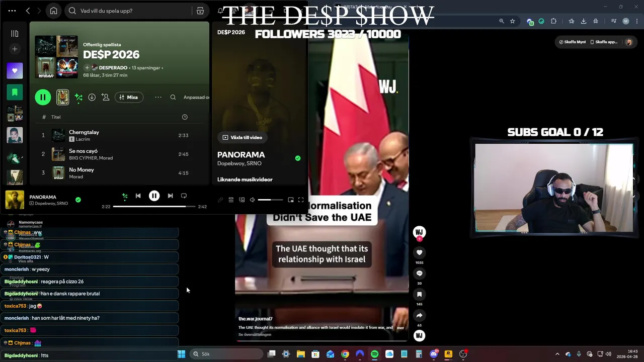The image size is (644, 362).
Task: Enter full screen in Spotify player
Action: pos(301,200)
